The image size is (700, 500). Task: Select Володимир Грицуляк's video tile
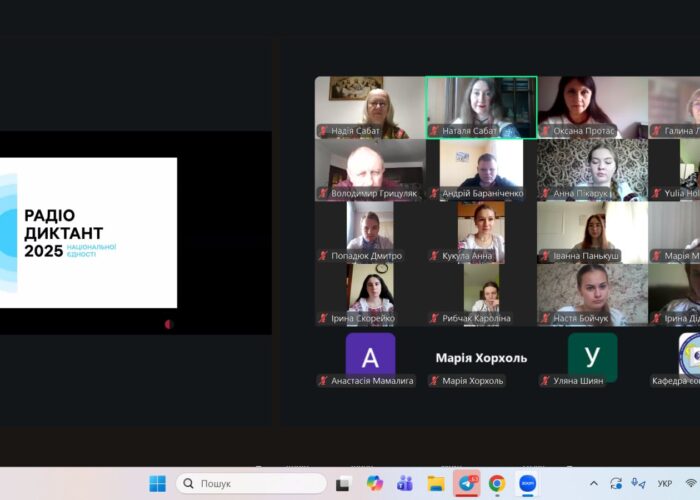tap(370, 168)
